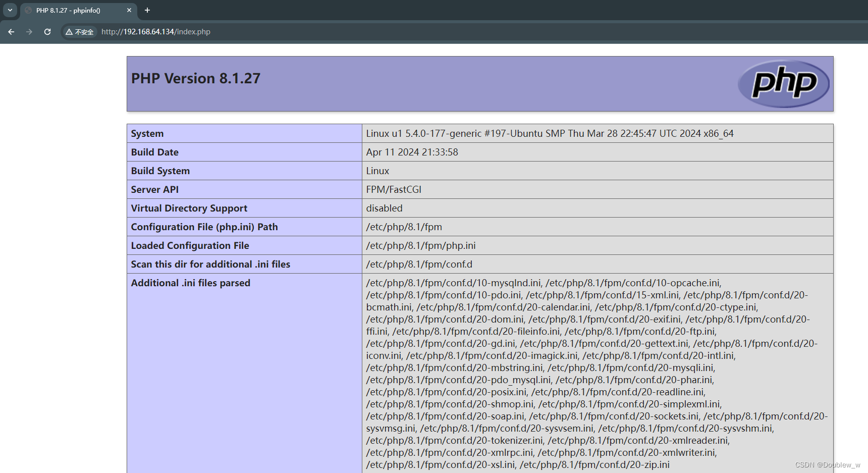The image size is (868, 473).
Task: Click the PHP Version 8.1.27 heading
Action: point(196,78)
